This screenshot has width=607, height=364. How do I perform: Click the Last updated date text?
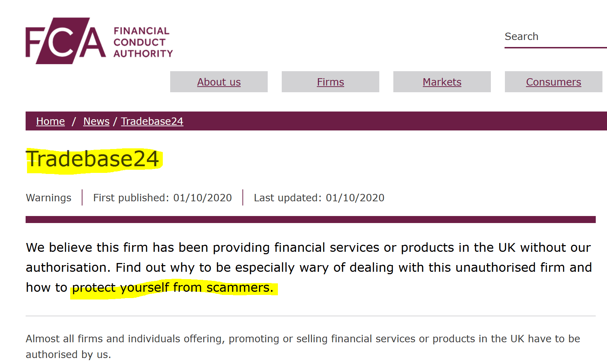coord(319,197)
